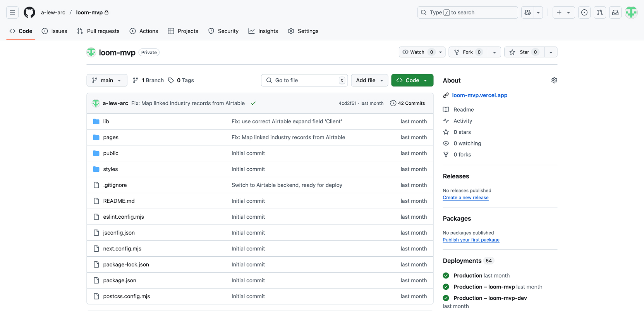Open the jsconfig.json file
The width and height of the screenshot is (644, 311).
coord(119,233)
